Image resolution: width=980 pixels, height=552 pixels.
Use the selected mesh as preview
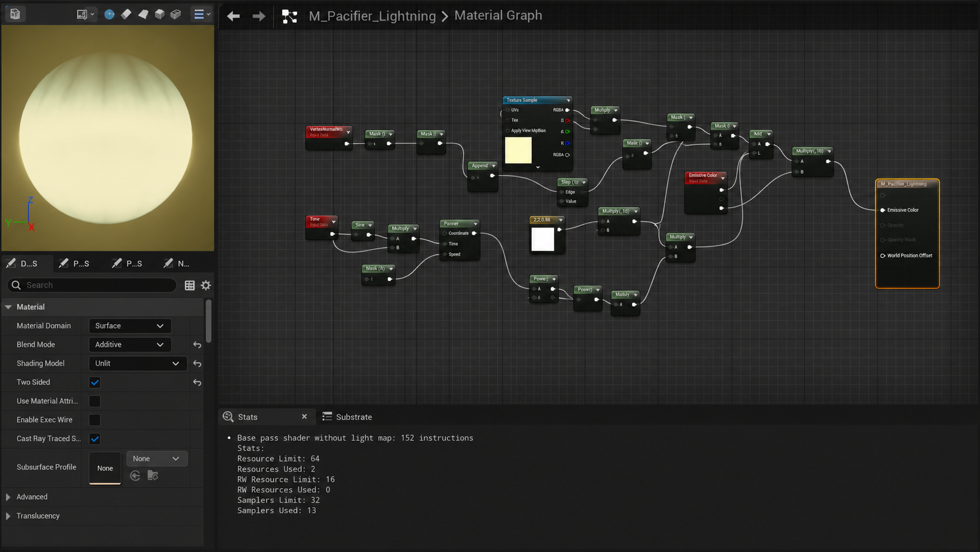[x=176, y=14]
